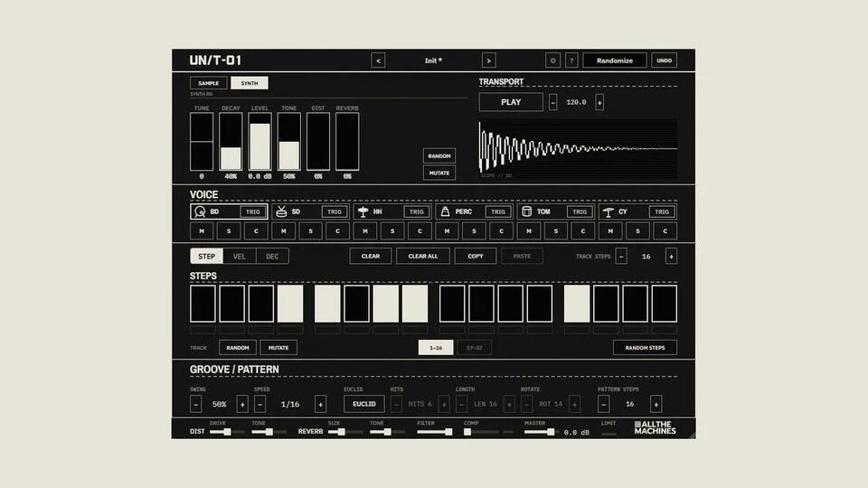Mute the SD voice with M

pyautogui.click(x=283, y=230)
